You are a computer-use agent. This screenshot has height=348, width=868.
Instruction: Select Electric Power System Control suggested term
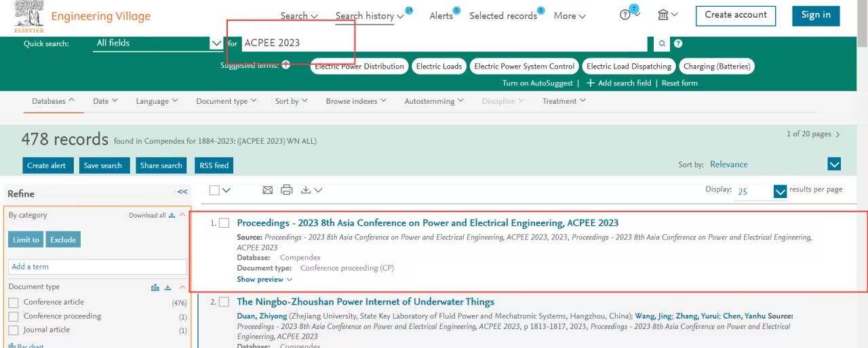(x=524, y=66)
